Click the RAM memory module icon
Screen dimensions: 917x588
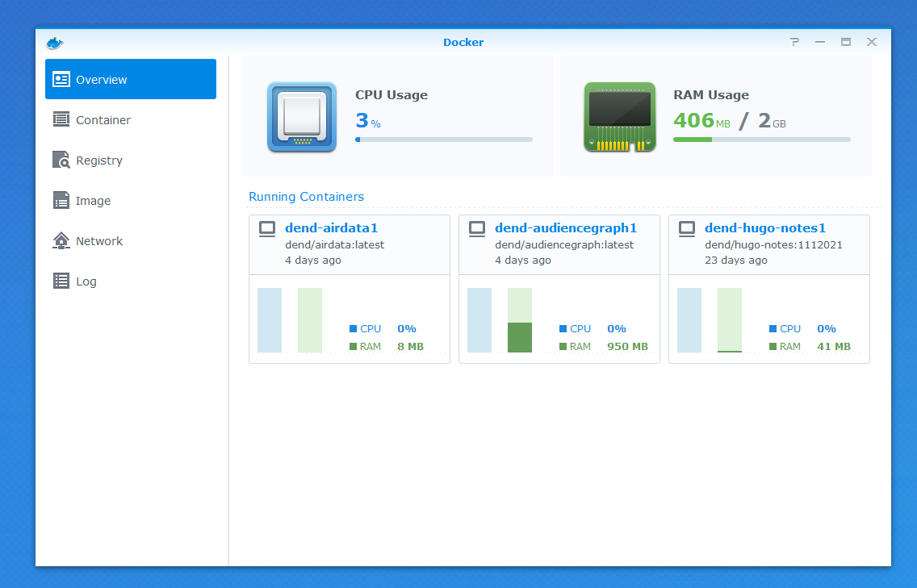coord(620,117)
